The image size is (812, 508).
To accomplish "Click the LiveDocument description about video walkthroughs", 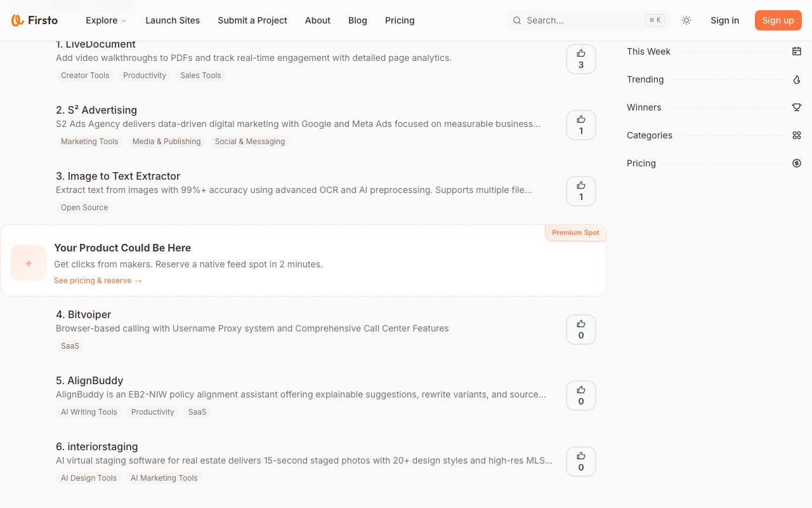I will [254, 58].
